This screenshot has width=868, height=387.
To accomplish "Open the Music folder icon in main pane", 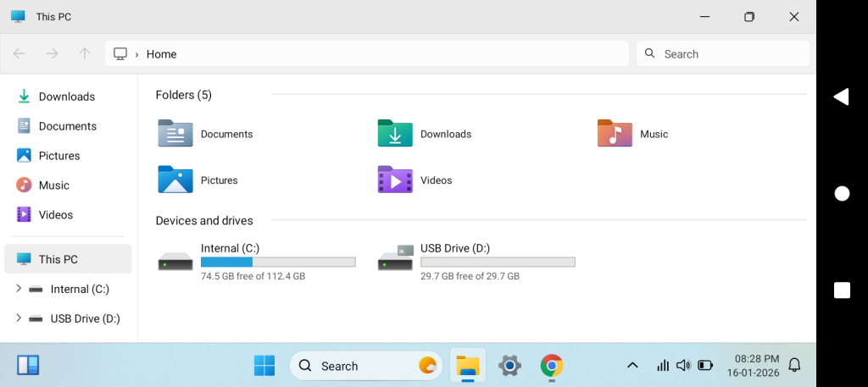I will tap(615, 134).
